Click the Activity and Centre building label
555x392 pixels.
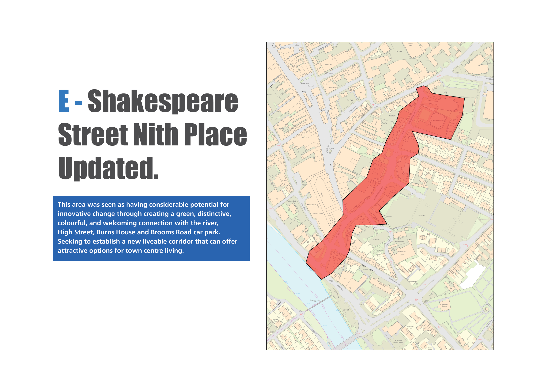(x=402, y=253)
